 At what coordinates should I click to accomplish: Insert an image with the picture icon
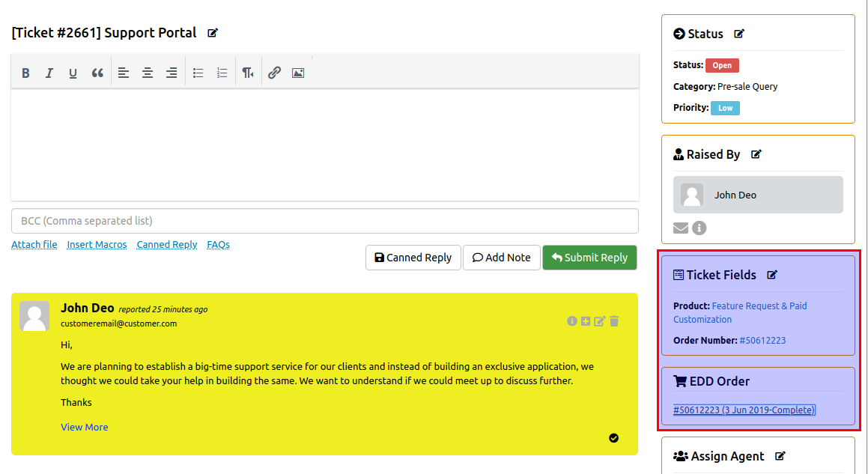[298, 73]
